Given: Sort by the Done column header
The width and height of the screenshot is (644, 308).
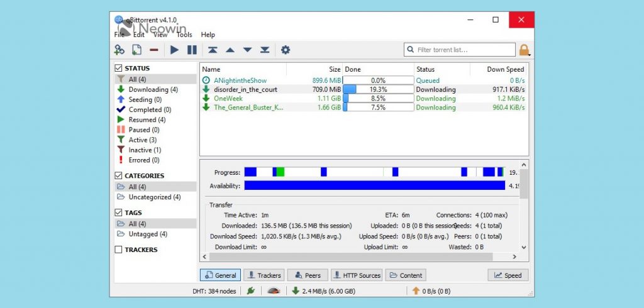Looking at the screenshot, I should pos(378,69).
